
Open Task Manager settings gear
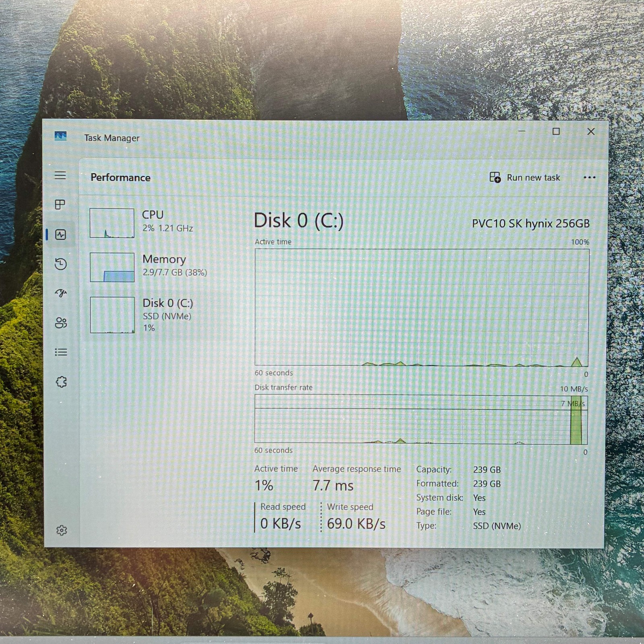coord(62,530)
